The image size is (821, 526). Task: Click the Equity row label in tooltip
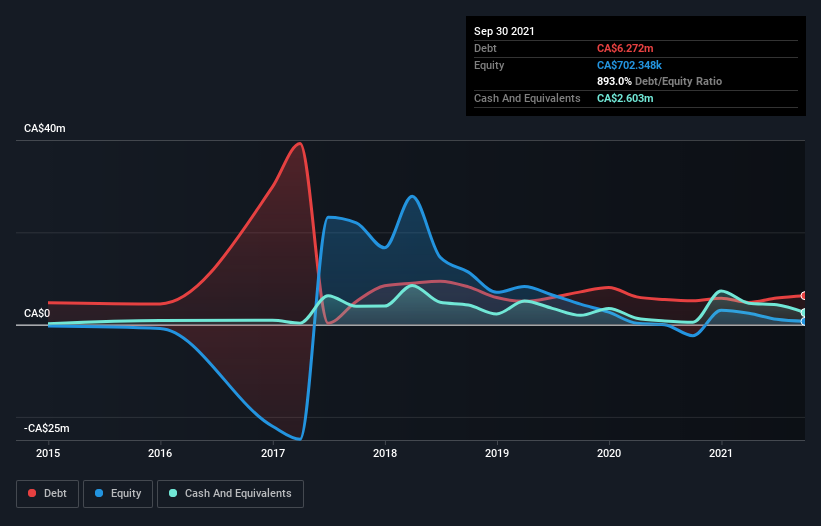pyautogui.click(x=489, y=65)
